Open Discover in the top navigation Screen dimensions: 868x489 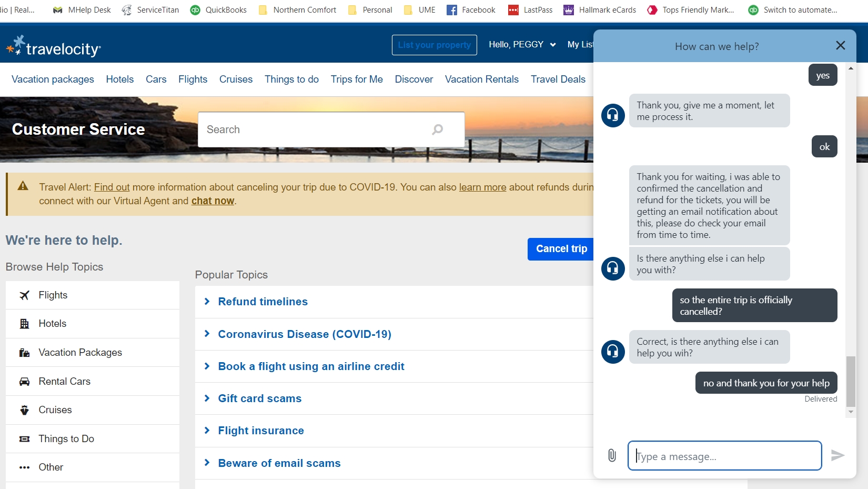(414, 79)
